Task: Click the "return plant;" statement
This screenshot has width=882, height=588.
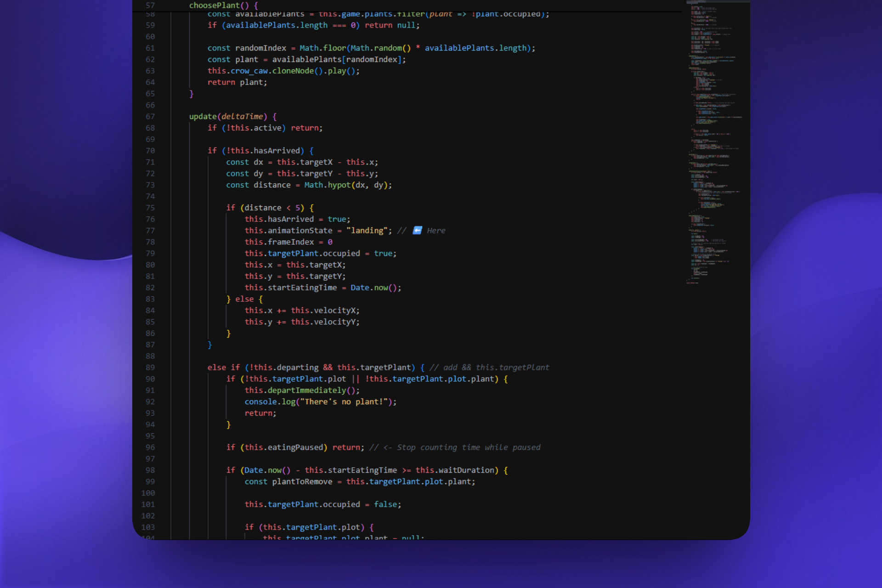Action: [237, 82]
